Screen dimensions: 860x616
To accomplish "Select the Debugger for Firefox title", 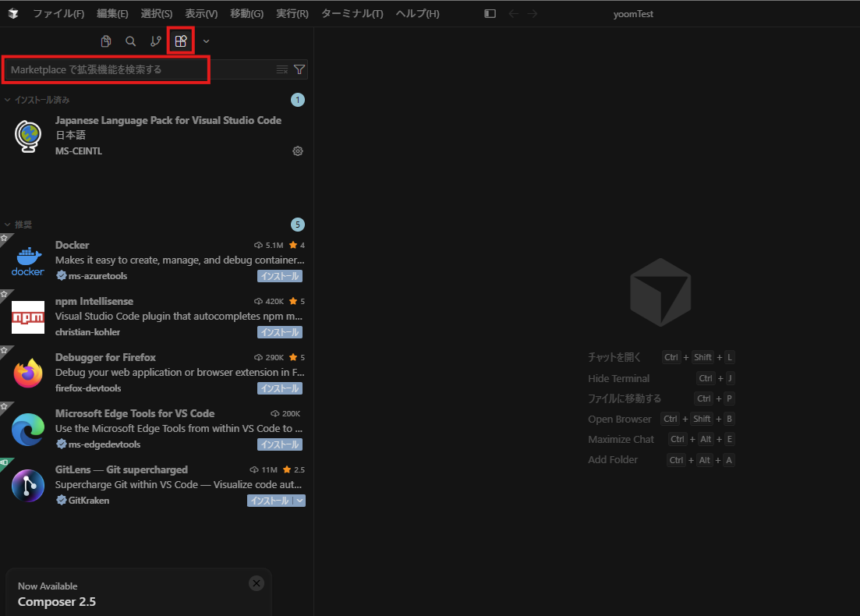I will [x=105, y=357].
